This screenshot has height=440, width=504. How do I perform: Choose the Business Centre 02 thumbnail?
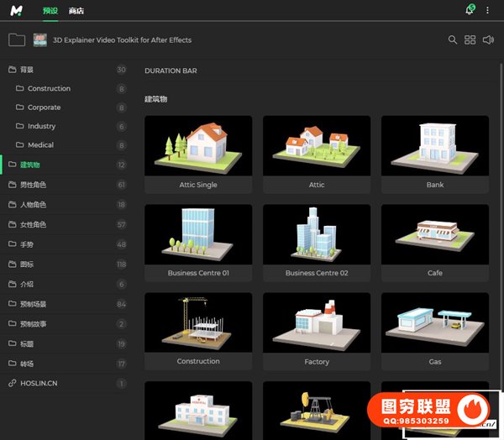pyautogui.click(x=317, y=242)
